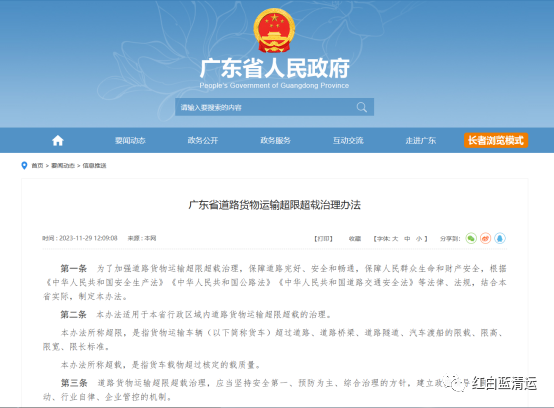
Task: Open the 政务公开 menu
Action: coord(203,141)
